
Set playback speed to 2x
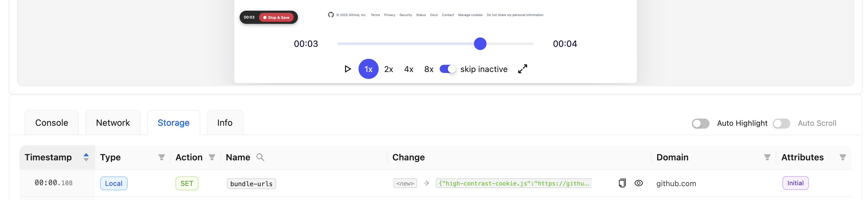click(x=388, y=69)
